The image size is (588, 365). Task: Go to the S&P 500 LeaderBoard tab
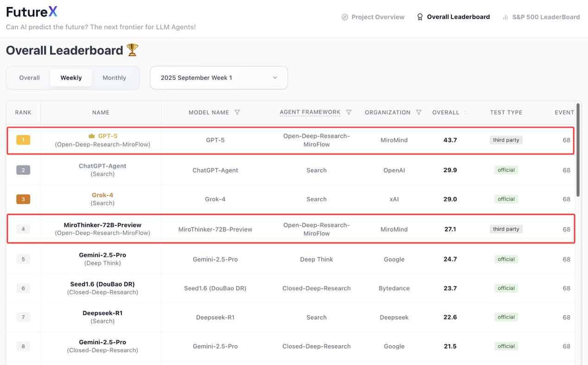[541, 17]
